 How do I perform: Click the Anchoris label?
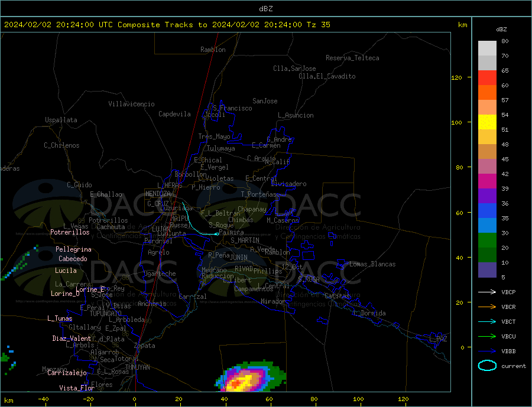tap(152, 304)
